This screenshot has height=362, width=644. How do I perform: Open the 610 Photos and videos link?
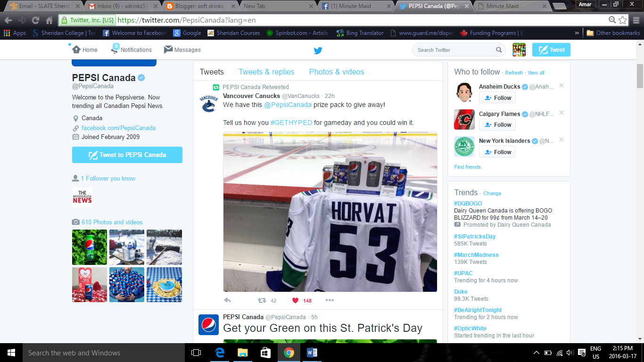pos(112,222)
